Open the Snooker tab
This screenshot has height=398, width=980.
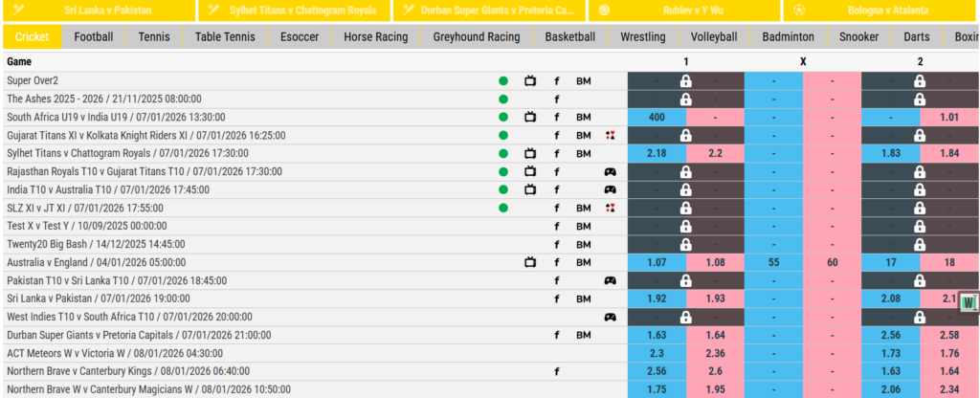tap(858, 37)
